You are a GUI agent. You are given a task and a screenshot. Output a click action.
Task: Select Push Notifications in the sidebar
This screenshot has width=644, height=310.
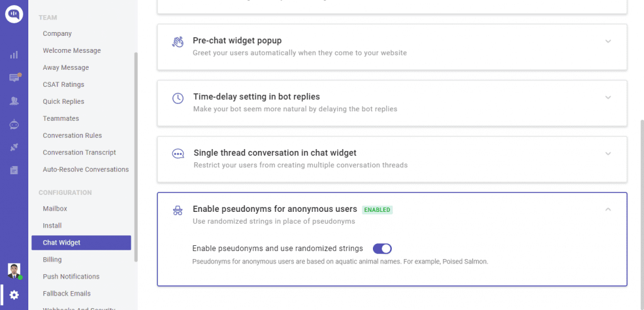pos(71,276)
